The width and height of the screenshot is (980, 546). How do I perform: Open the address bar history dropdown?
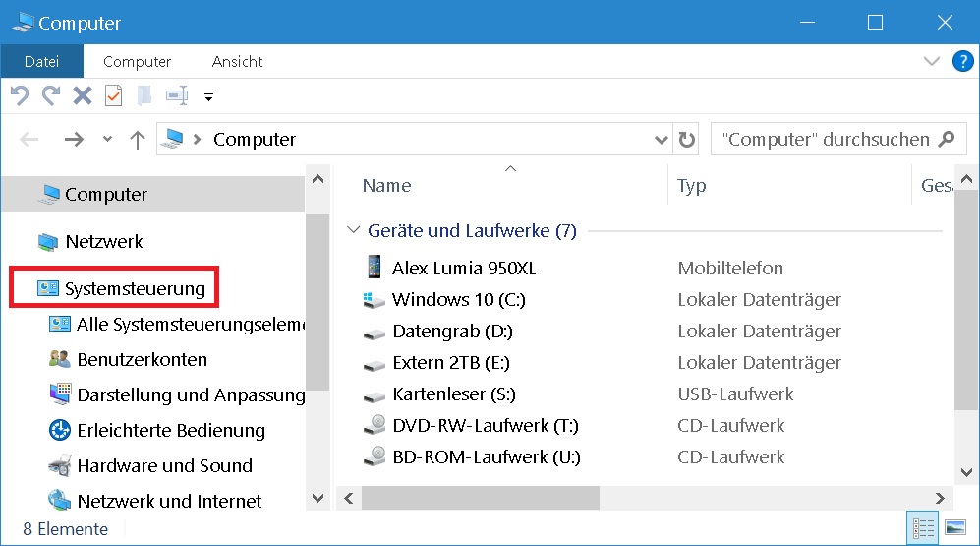[x=662, y=140]
